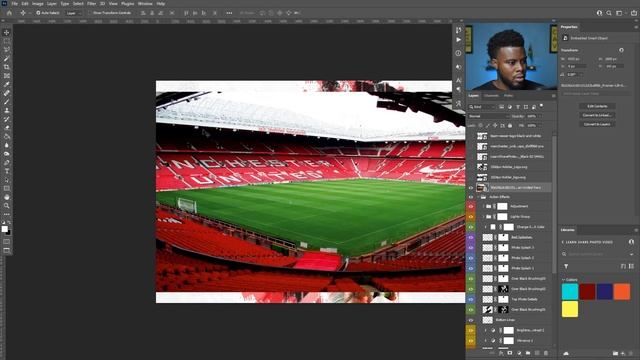
Task: Click the Convert to Layers button
Action: coord(597,124)
